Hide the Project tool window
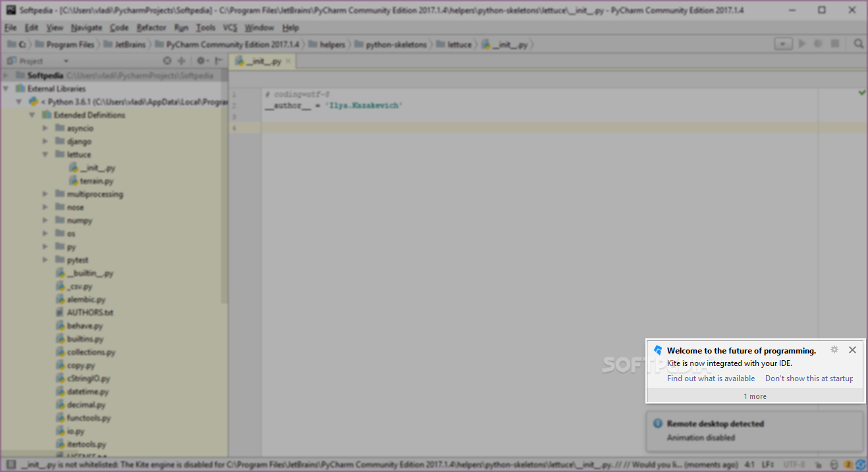Viewport: 868px width, 472px height. point(218,61)
